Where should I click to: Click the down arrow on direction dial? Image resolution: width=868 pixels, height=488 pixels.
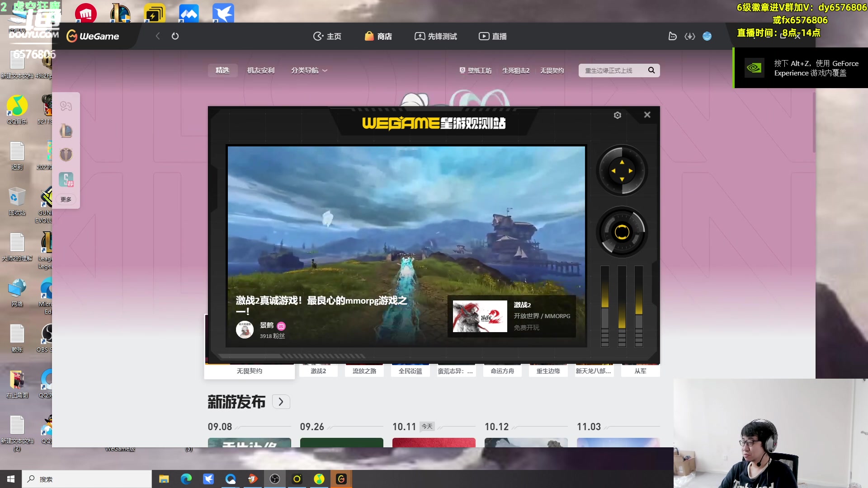(x=622, y=179)
